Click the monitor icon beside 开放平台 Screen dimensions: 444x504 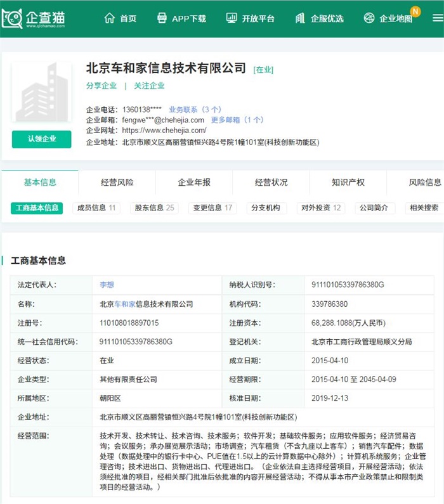pyautogui.click(x=231, y=18)
